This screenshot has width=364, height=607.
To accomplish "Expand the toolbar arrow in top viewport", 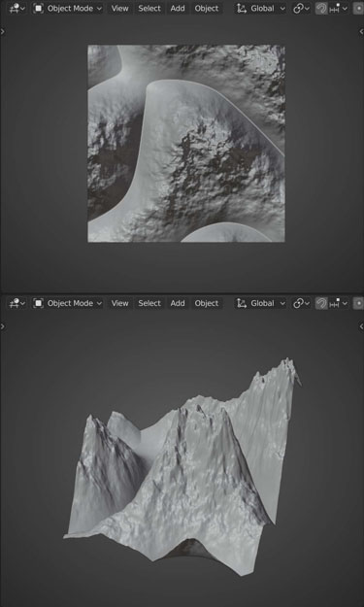I will click(x=3, y=32).
